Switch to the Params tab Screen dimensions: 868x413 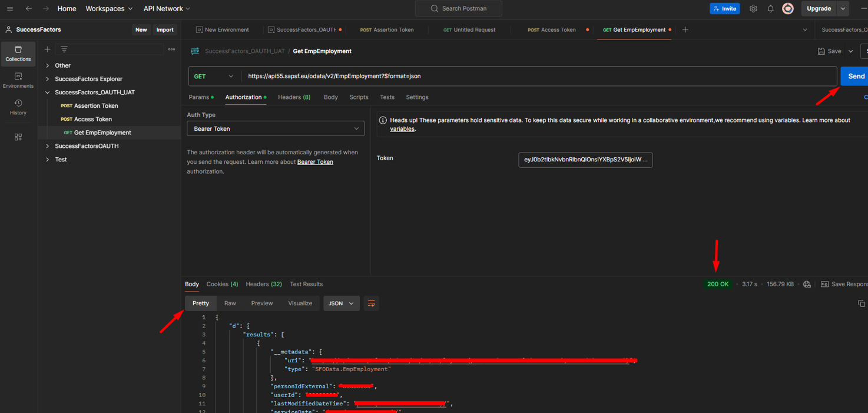tap(201, 97)
